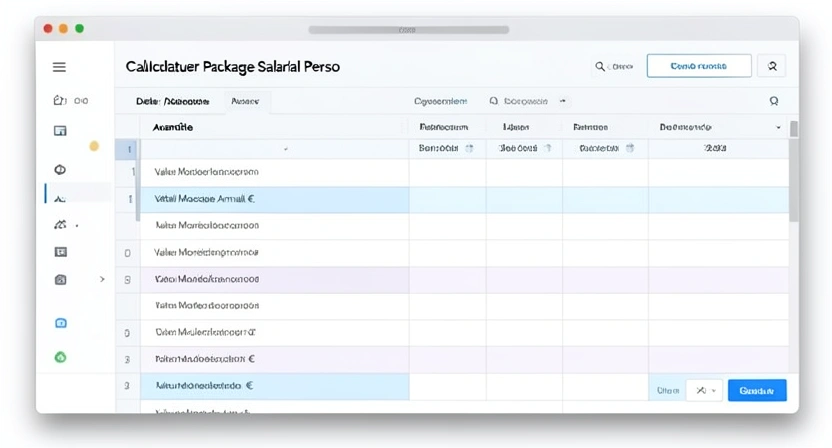Image resolution: width=832 pixels, height=448 pixels.
Task: Select the first data row above the highlighted row
Action: [452, 172]
